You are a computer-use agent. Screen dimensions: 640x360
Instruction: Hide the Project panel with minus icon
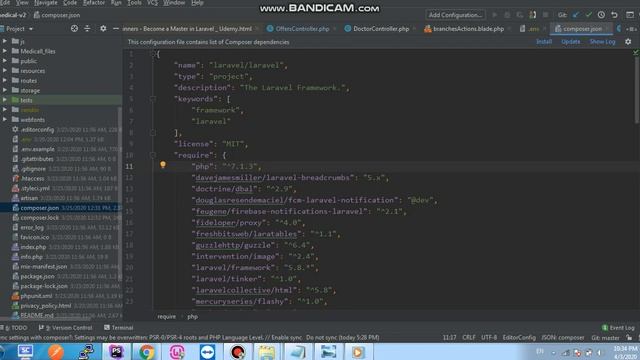tap(116, 29)
